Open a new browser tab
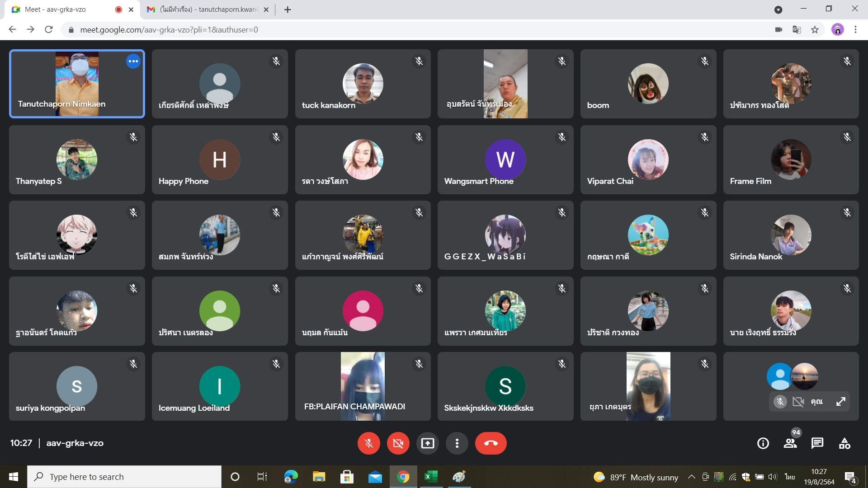The image size is (868, 488). click(x=288, y=9)
